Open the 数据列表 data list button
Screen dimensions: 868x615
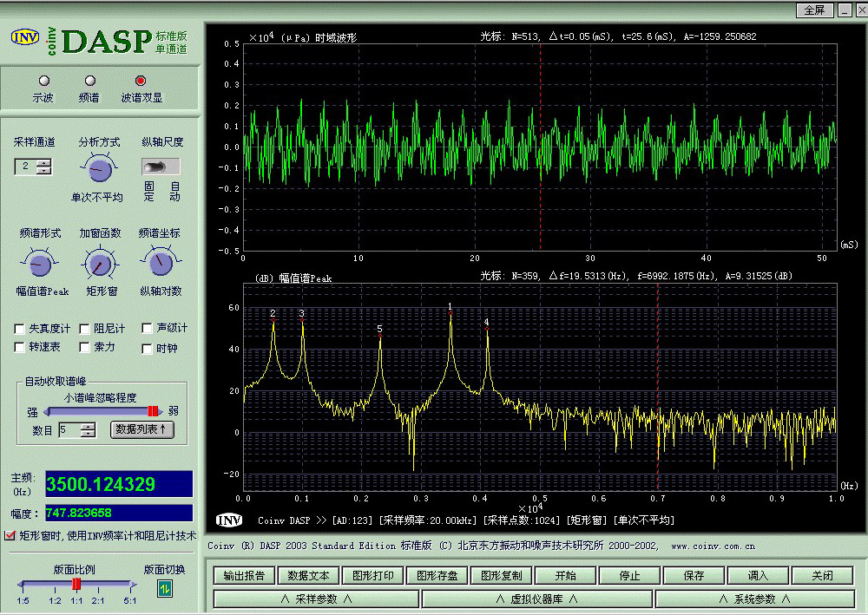point(142,429)
